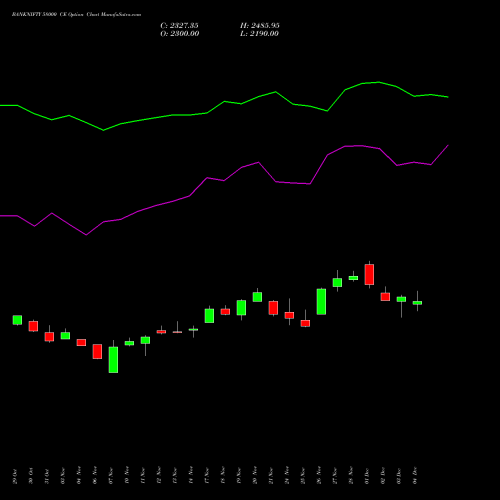Image resolution: width=500 pixels, height=500 pixels.
Task: Click the red candle above 31 Oct
Action: click(49, 337)
